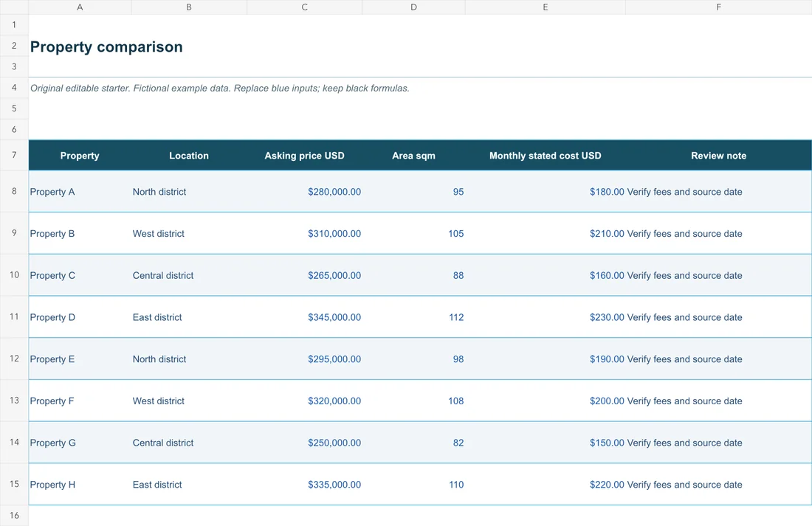Image resolution: width=812 pixels, height=526 pixels.
Task: Select the Review note header cell
Action: pos(719,156)
